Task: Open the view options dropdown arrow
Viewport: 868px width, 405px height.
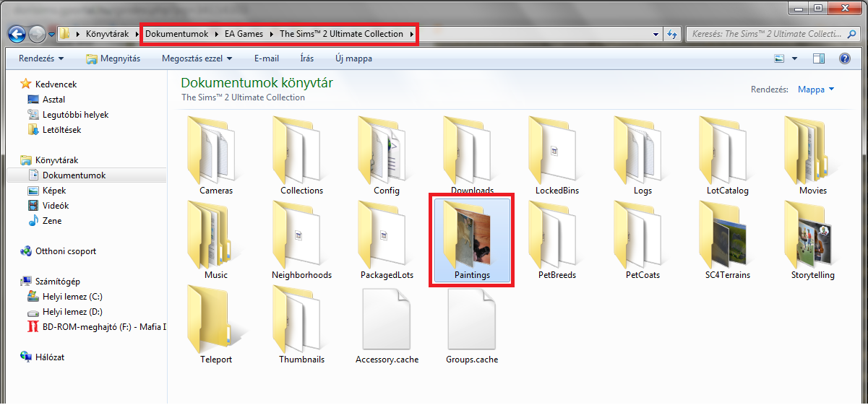Action: (x=795, y=58)
